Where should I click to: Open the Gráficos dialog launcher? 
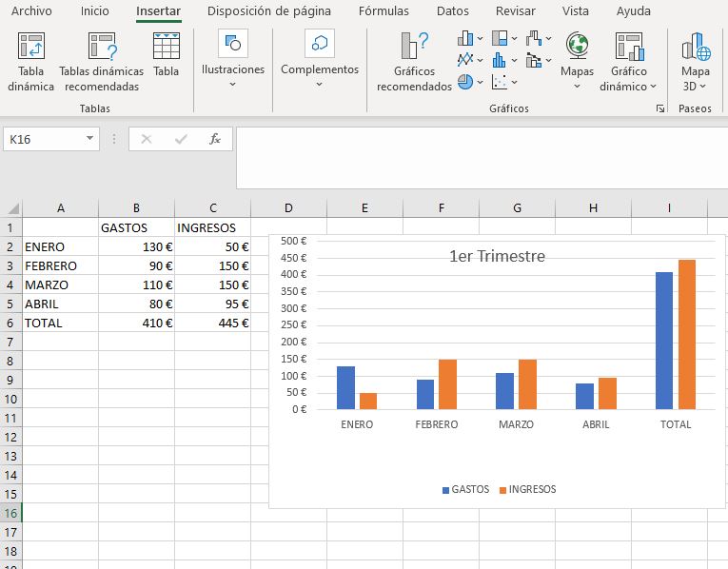[x=660, y=109]
